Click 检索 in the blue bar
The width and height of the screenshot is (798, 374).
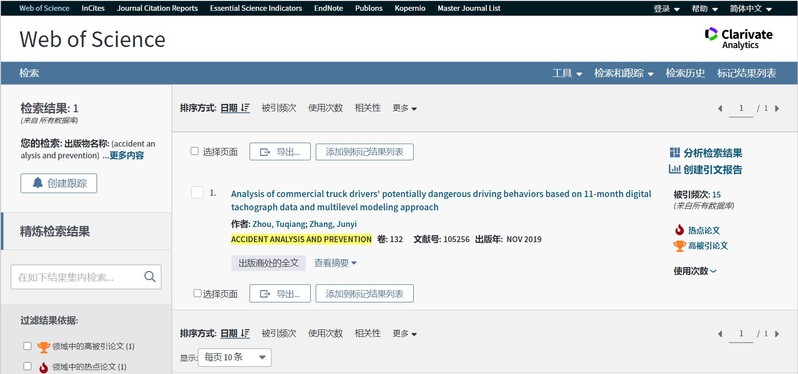[29, 73]
